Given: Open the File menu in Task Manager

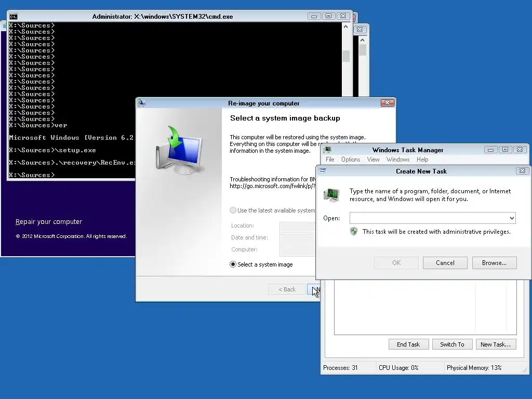Looking at the screenshot, I should pyautogui.click(x=330, y=159).
